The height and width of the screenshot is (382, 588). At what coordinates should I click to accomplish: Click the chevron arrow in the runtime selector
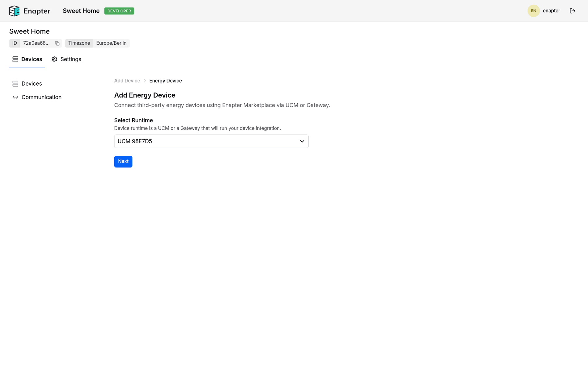coord(302,141)
